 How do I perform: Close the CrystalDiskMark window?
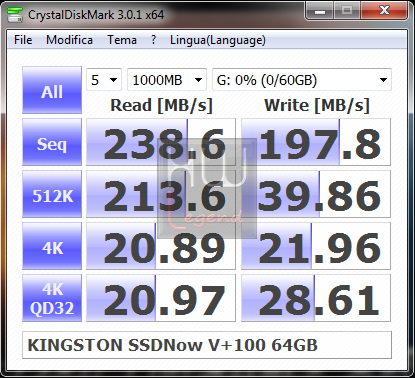click(x=384, y=11)
